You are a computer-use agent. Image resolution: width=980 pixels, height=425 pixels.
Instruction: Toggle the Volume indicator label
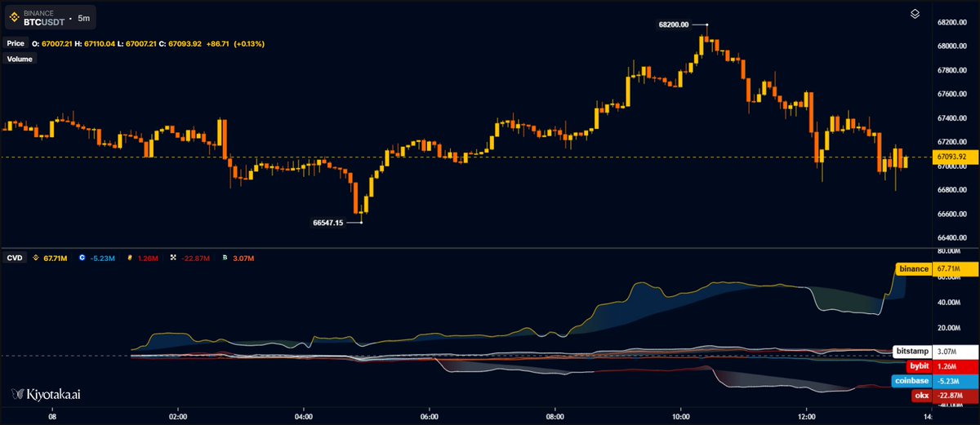pyautogui.click(x=20, y=59)
